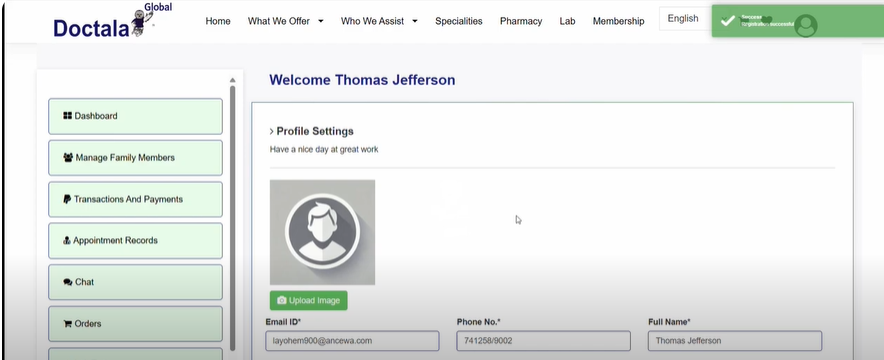Click the Full Name input field

[x=735, y=341]
